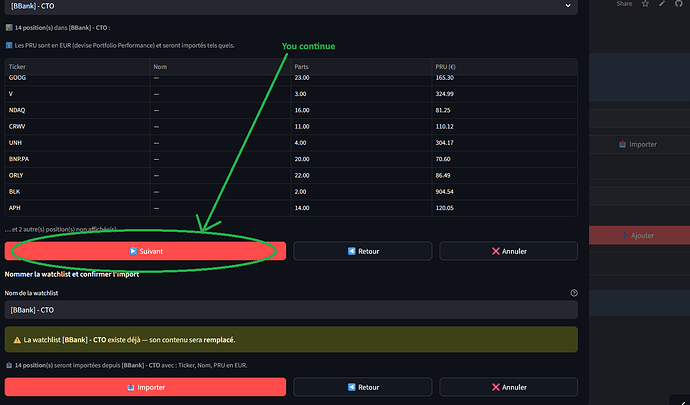Image resolution: width=690 pixels, height=405 pixels.
Task: Click the Share link in top bar
Action: click(624, 4)
